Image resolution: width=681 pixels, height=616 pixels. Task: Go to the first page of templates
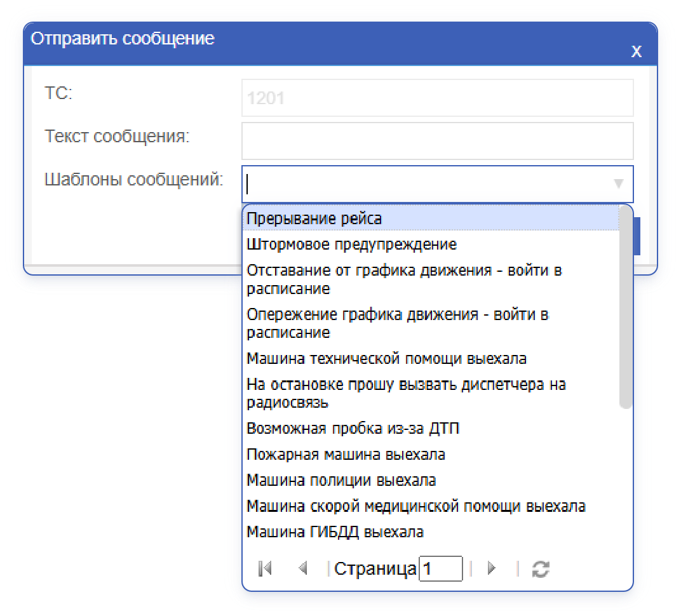pos(266,568)
